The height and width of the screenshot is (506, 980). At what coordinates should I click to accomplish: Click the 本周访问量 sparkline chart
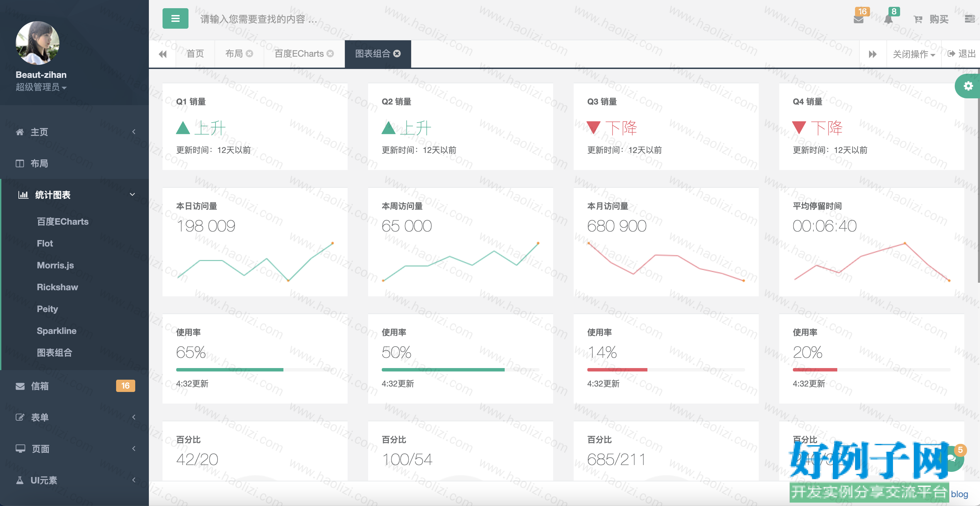(461, 262)
